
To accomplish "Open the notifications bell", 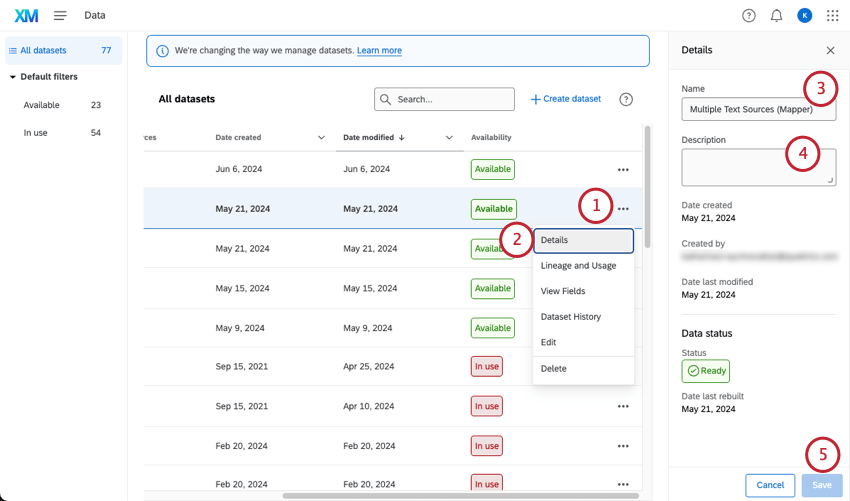I will pyautogui.click(x=777, y=16).
